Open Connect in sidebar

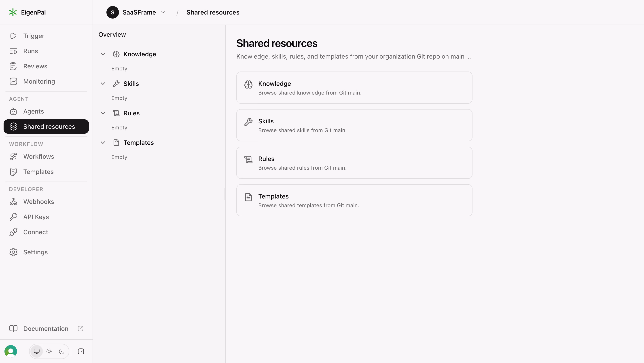(x=46, y=232)
